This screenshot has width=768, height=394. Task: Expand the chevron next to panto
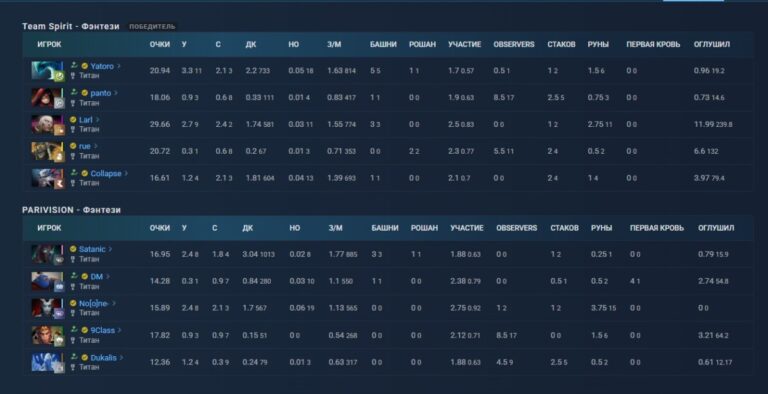[116, 93]
